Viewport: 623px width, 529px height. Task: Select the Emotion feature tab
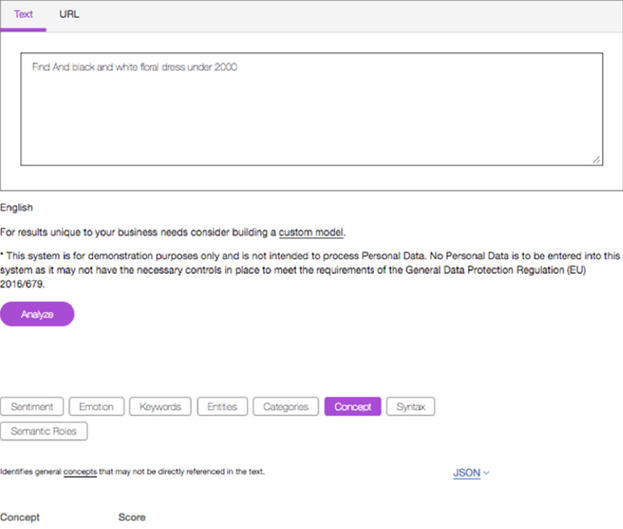point(96,407)
